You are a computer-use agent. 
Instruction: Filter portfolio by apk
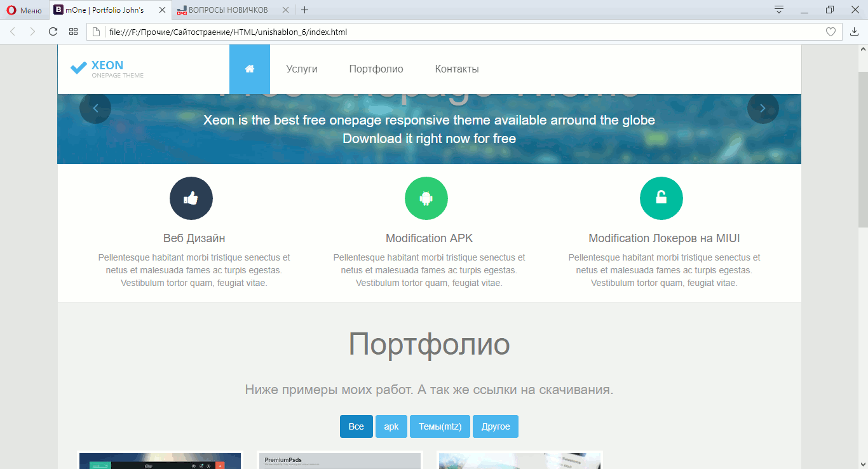[x=391, y=426]
